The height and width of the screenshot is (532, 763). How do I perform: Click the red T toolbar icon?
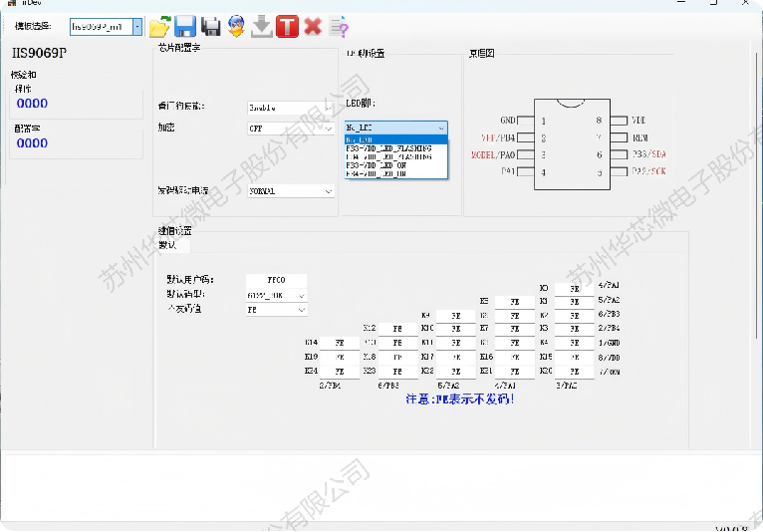coord(287,26)
